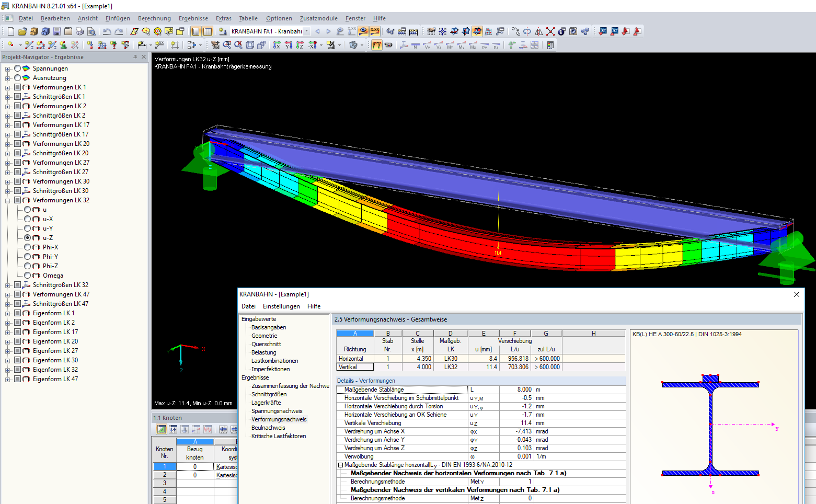Select the view in X direction icon

coord(277,45)
